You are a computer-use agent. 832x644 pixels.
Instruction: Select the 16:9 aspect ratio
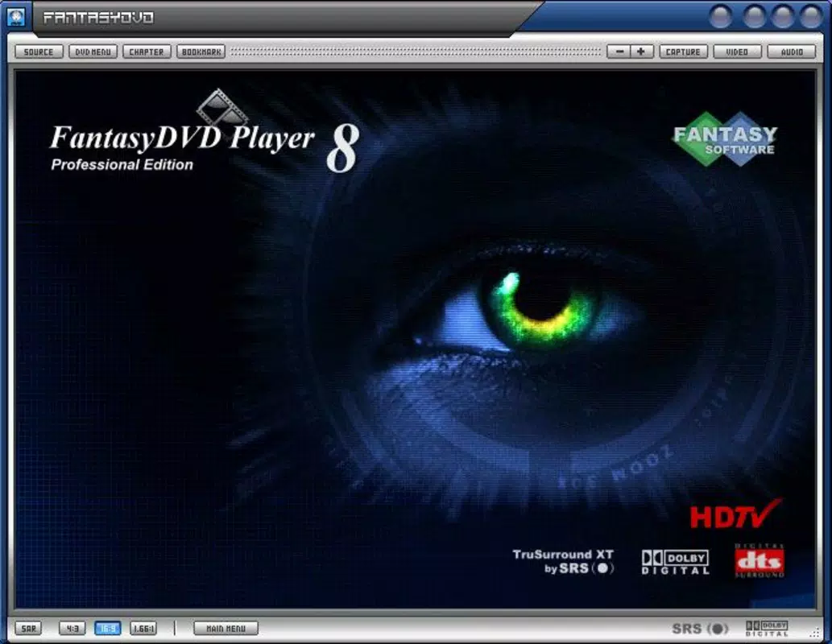pos(108,629)
